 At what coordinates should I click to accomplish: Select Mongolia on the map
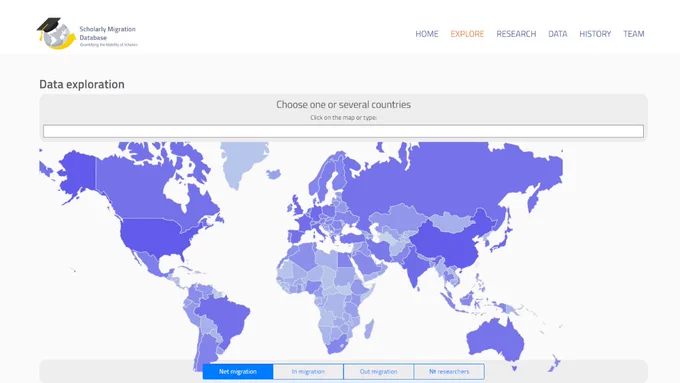pyautogui.click(x=451, y=223)
